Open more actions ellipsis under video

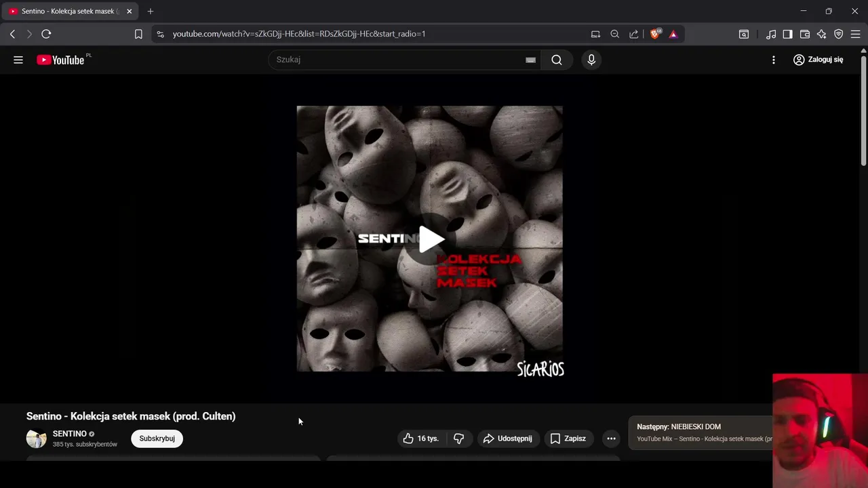(x=611, y=439)
